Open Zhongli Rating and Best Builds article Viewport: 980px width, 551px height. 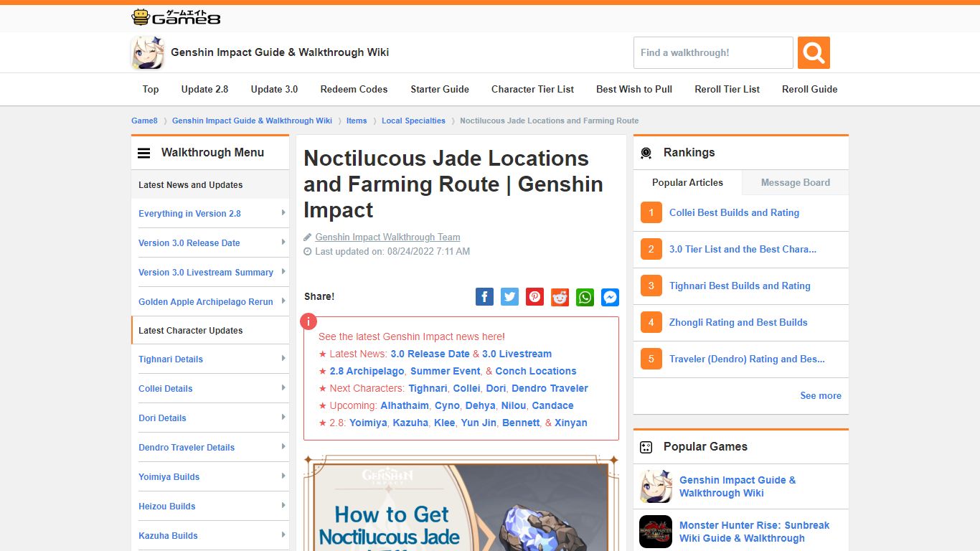pyautogui.click(x=738, y=322)
